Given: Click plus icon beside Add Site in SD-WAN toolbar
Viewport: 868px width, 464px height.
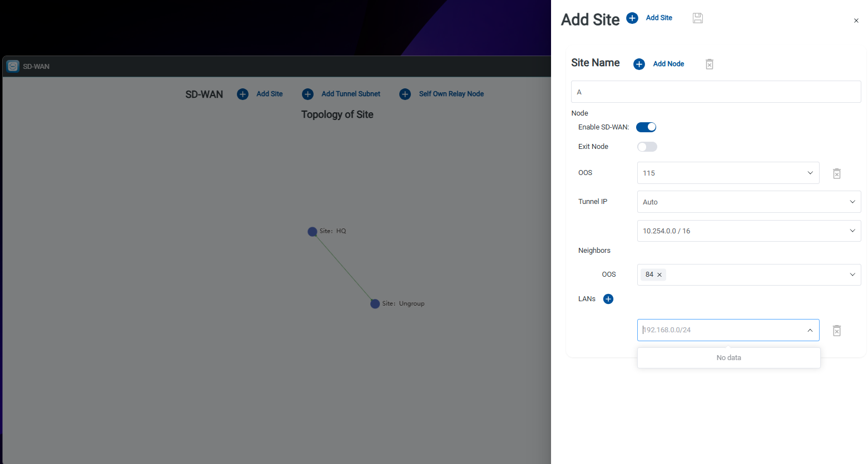Looking at the screenshot, I should coord(242,94).
